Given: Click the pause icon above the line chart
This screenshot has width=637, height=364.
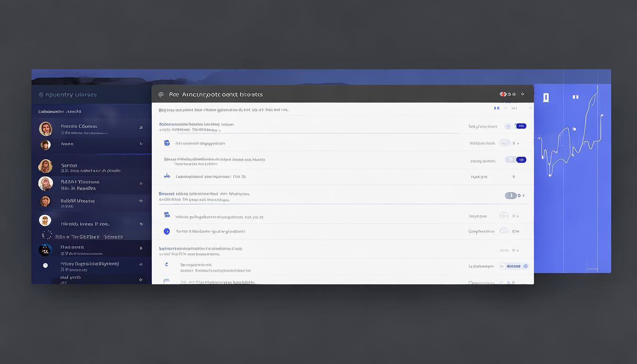Looking at the screenshot, I should point(575,97).
